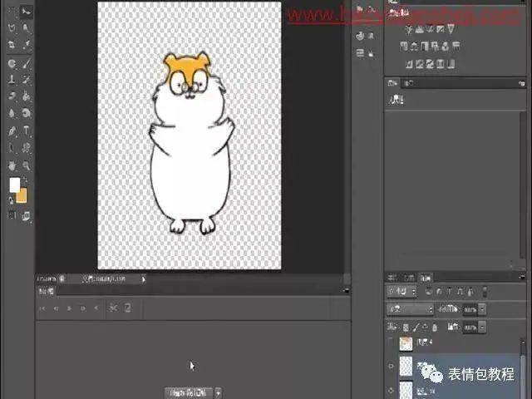Toggle lock image pixels brush icon
This screenshot has width=532, height=399.
pyautogui.click(x=416, y=328)
